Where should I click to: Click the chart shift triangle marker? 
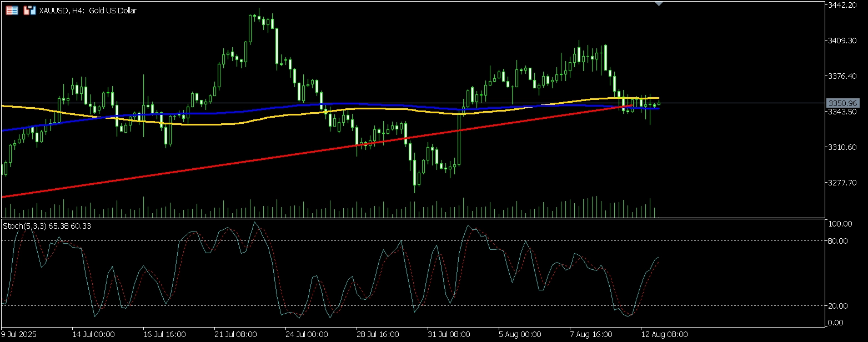[659, 3]
